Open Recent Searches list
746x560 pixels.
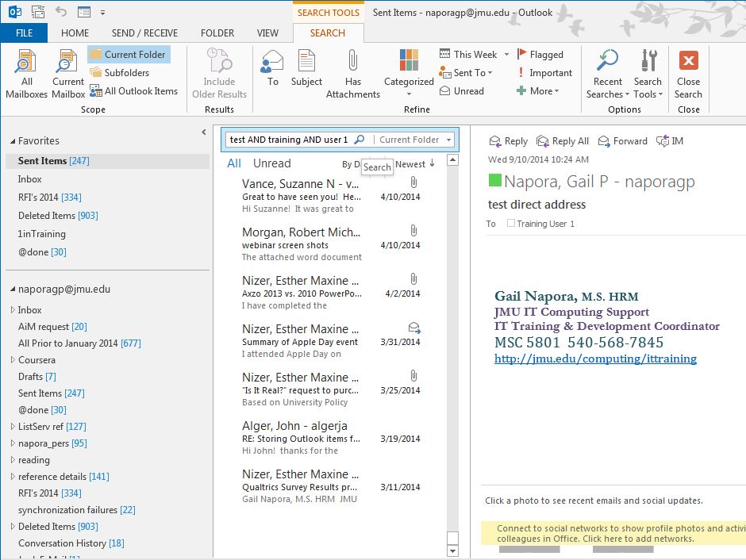(608, 74)
